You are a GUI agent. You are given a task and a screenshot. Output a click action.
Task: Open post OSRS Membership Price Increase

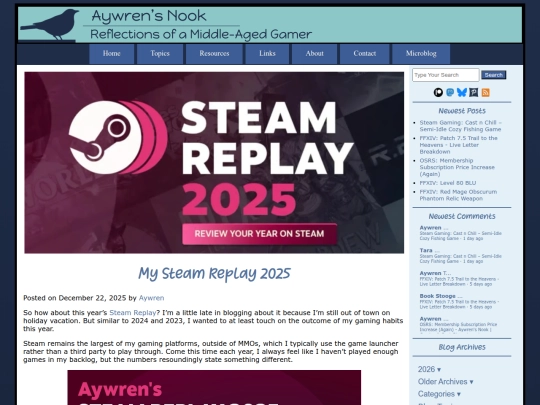click(x=457, y=167)
